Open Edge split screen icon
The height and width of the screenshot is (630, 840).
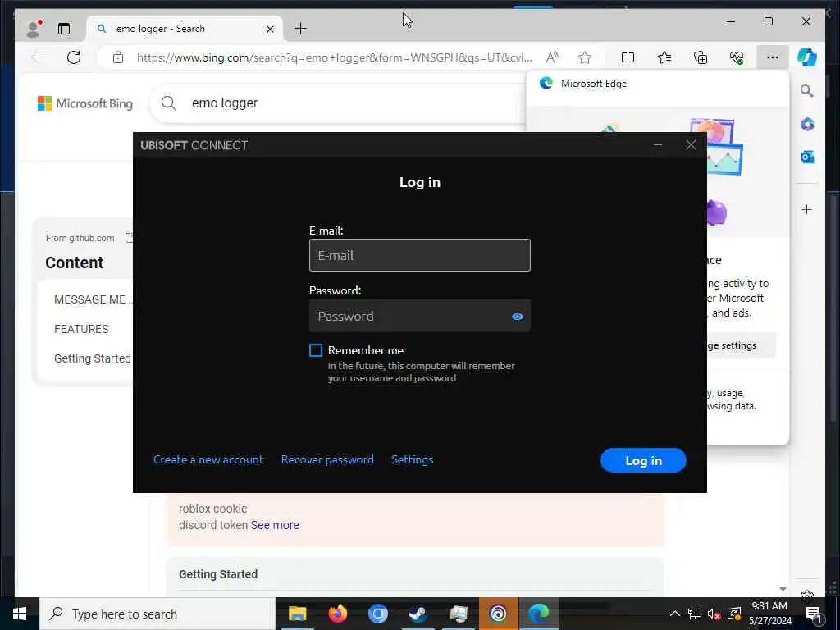click(x=628, y=57)
